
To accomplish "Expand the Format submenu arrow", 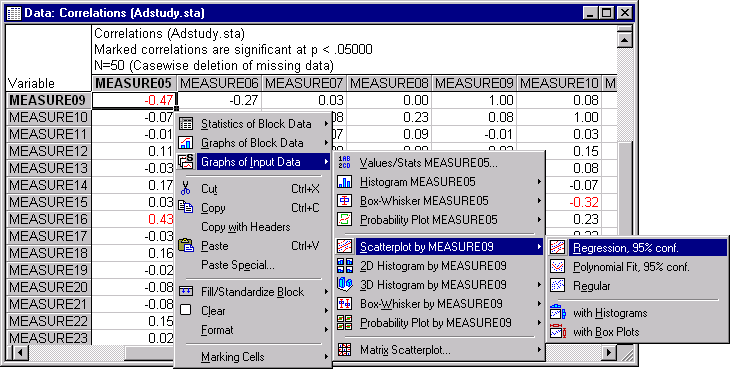I will (x=327, y=330).
